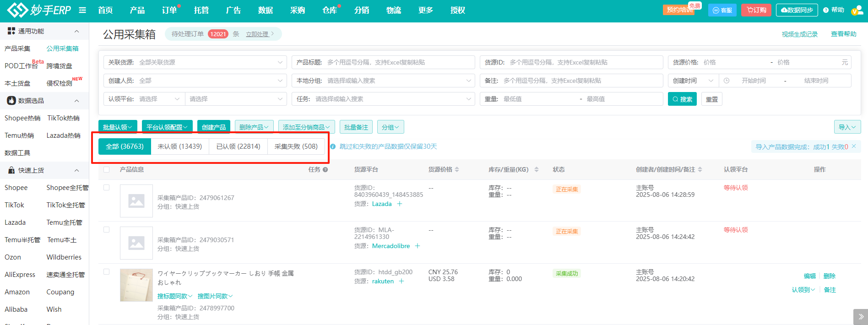Open the 视频生成记录 link
The image size is (868, 325).
[799, 34]
